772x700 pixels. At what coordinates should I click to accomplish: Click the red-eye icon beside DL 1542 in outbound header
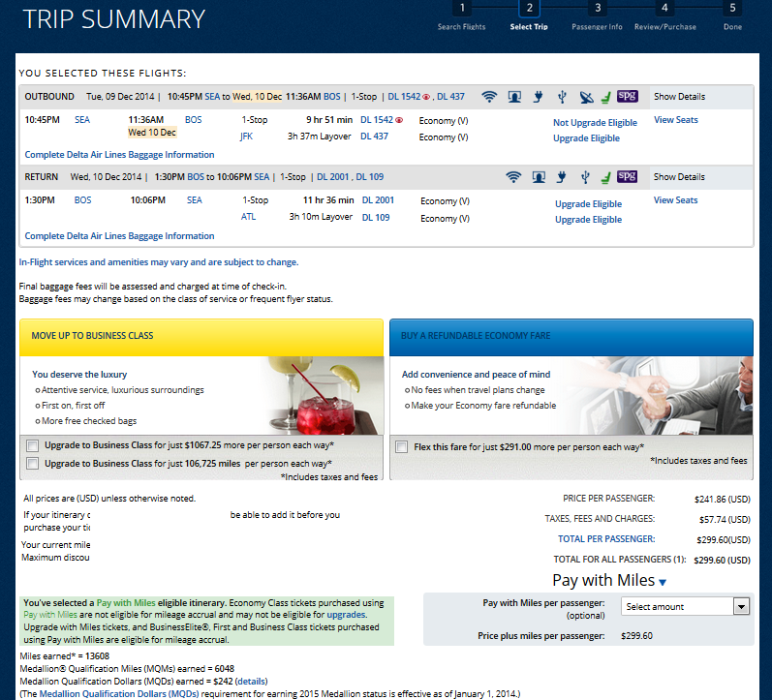pos(426,97)
